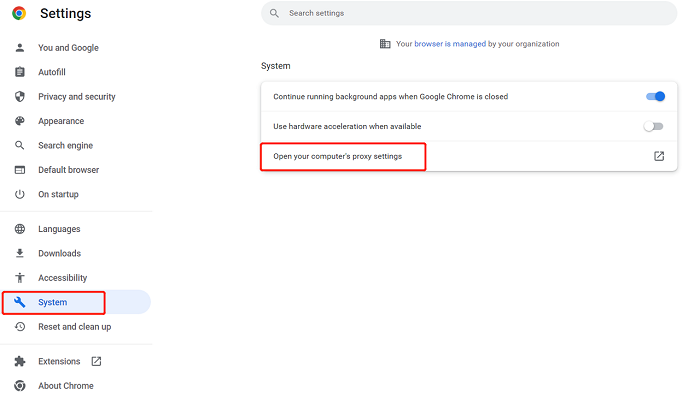Image resolution: width=700 pixels, height=404 pixels.
Task: Select Accessibility in the sidebar
Action: pos(62,278)
